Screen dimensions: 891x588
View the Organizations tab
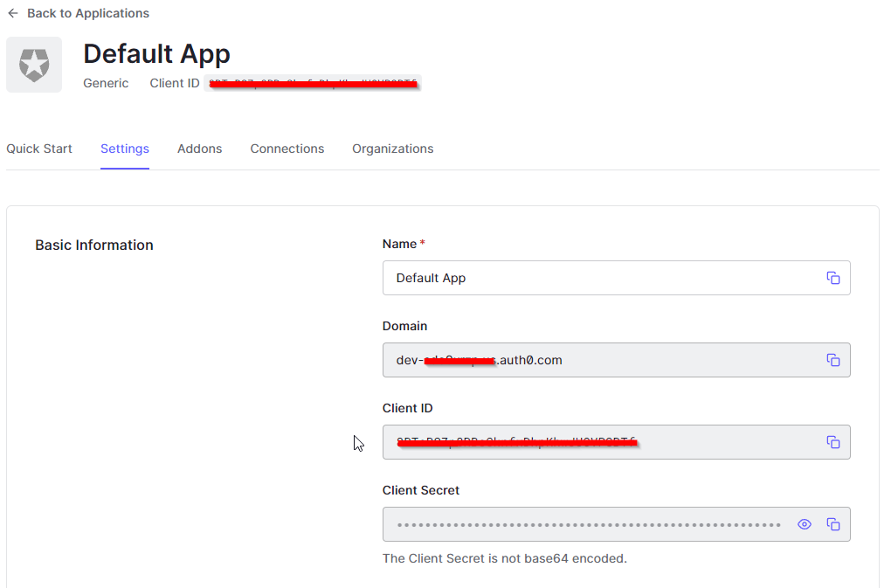click(x=392, y=149)
